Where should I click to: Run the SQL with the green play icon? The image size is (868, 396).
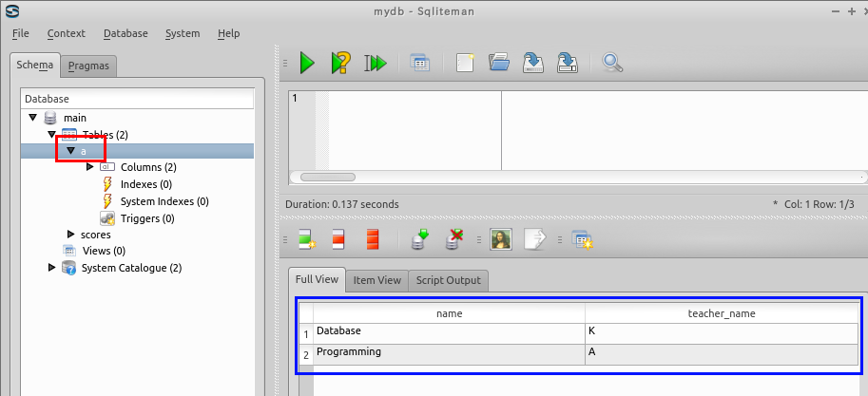click(x=307, y=63)
